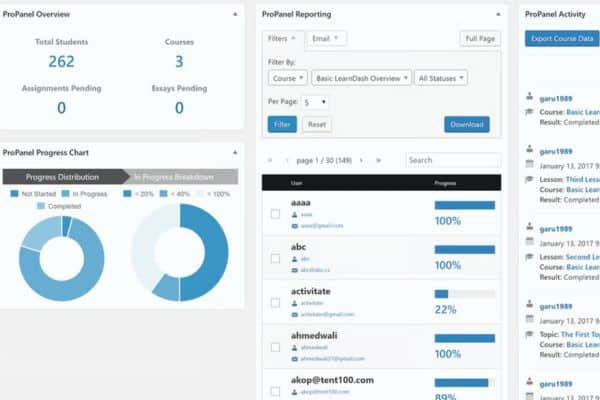The height and width of the screenshot is (400, 600).
Task: Collapse the ProPanel Progress Chart widget arrow
Action: coord(235,152)
